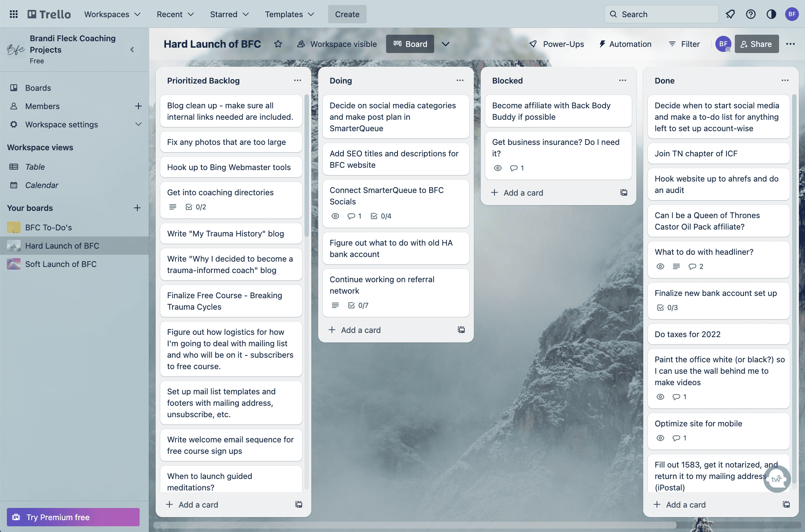Open Doing list actions ellipsis menu
Screen dimensions: 805x532
(x=460, y=80)
